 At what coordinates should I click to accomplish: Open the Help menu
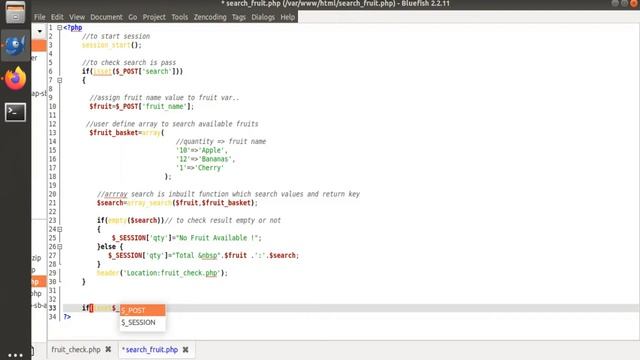tap(287, 17)
